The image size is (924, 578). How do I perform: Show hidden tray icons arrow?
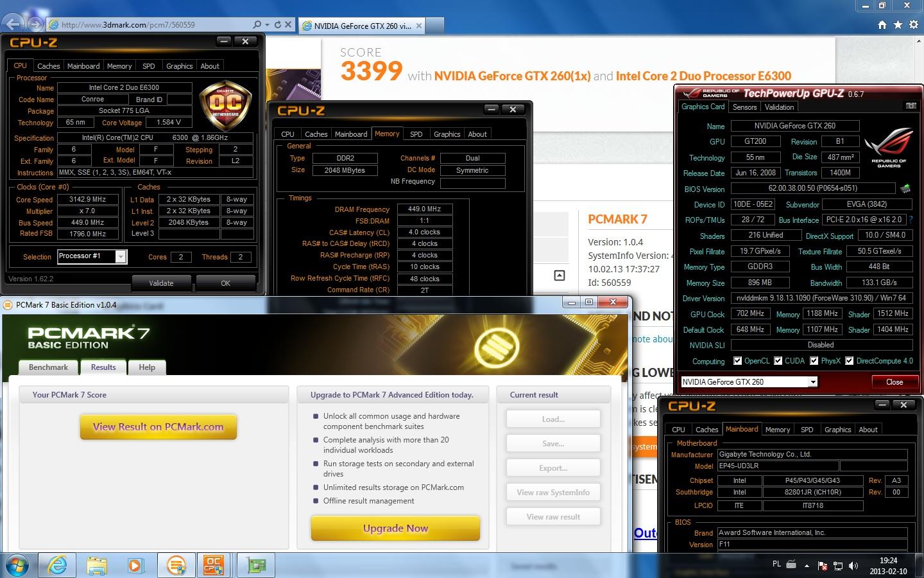point(808,565)
